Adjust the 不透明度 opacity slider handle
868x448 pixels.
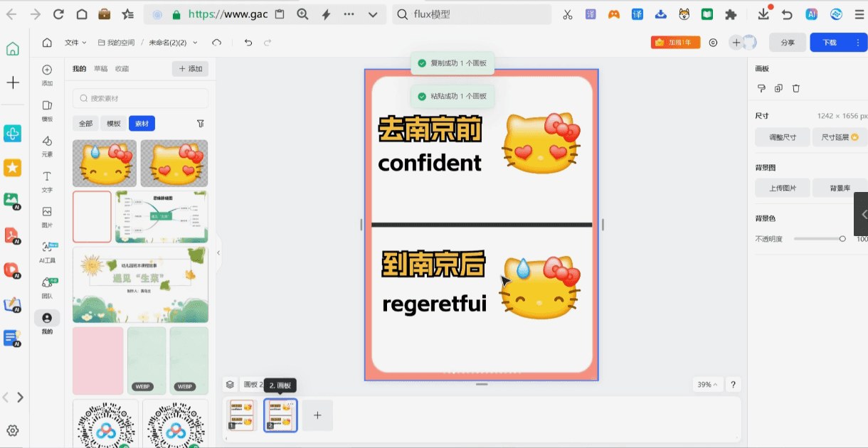click(842, 239)
